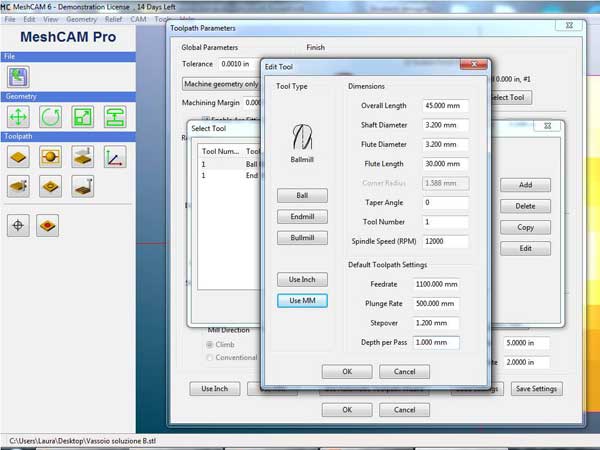Screen dimensions: 600x450
Task: Click the Spindle Speed (RPM) field
Action: [445, 241]
